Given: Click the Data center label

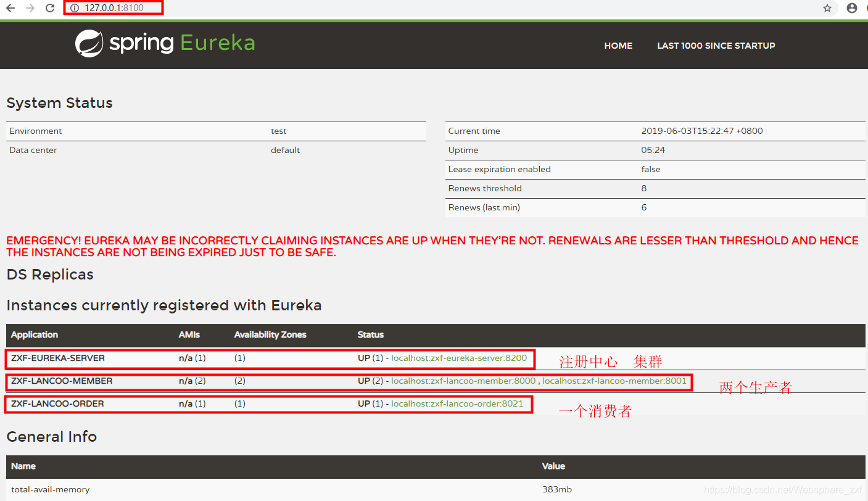Looking at the screenshot, I should click(33, 150).
